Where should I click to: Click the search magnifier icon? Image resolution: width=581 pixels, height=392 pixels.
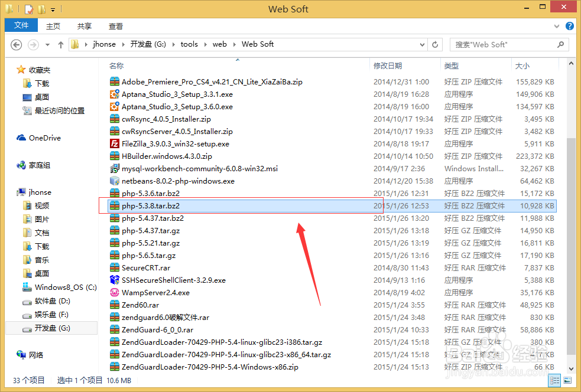[x=561, y=44]
